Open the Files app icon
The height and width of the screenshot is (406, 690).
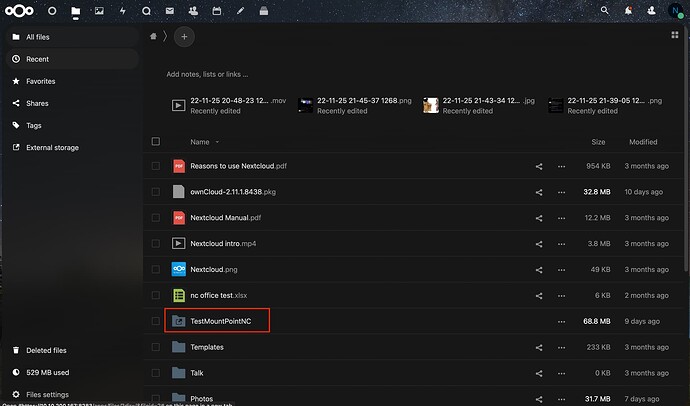click(76, 11)
